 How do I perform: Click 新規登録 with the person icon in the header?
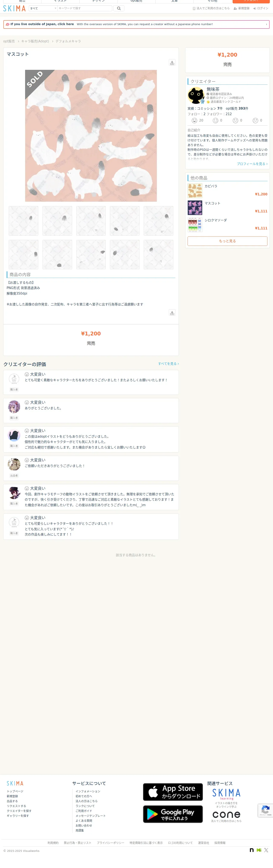(x=242, y=9)
